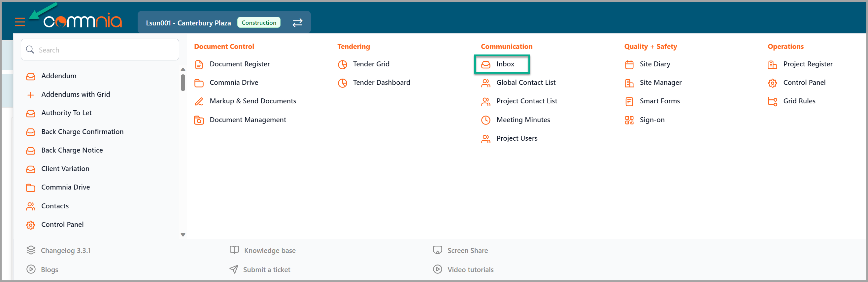The width and height of the screenshot is (868, 282).
Task: Click the sidebar scrollbar thumb
Action: point(183,83)
